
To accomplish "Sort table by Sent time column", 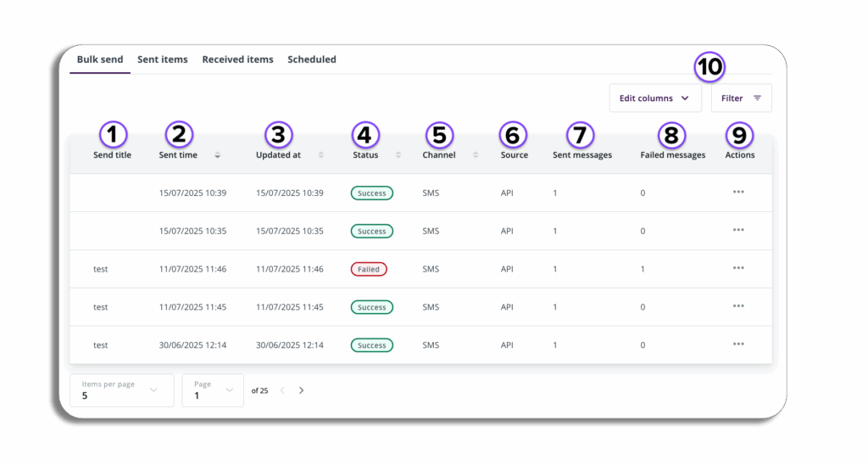I will coord(217,155).
